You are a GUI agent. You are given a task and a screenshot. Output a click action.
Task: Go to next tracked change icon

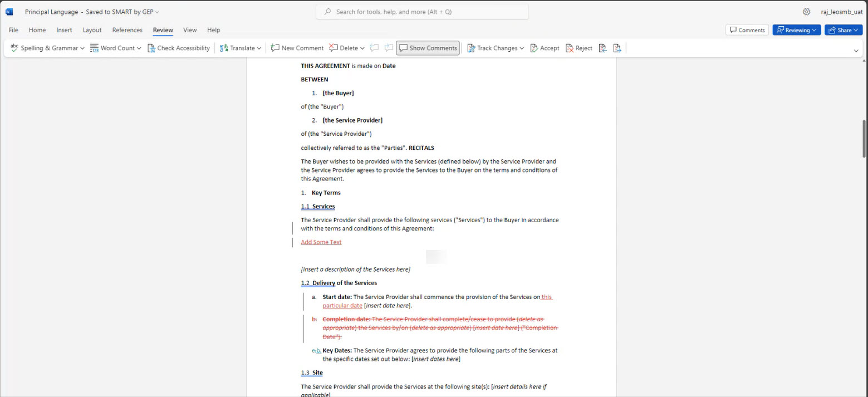coord(617,48)
